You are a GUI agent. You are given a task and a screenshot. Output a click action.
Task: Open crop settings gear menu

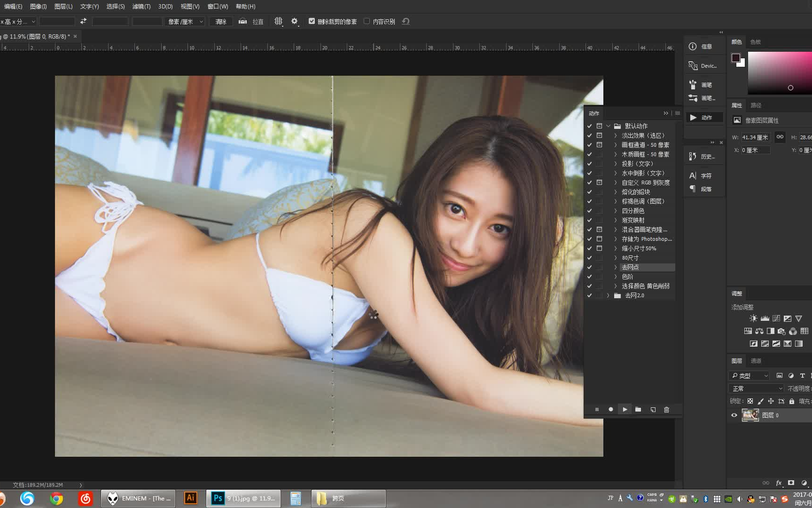point(295,21)
